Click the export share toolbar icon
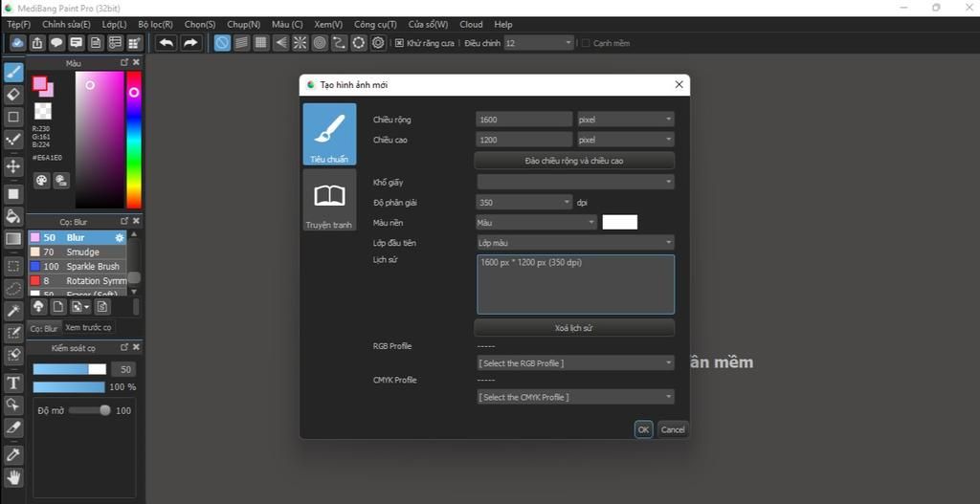The image size is (980, 504). pos(37,43)
